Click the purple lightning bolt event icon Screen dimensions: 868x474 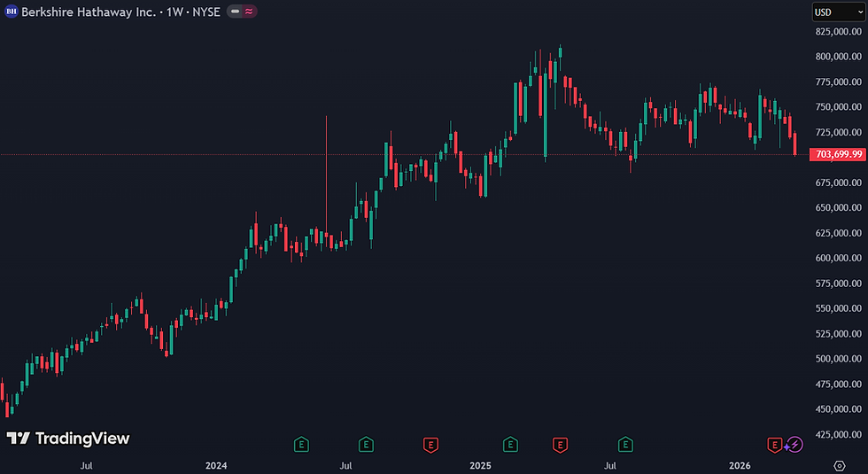(795, 444)
